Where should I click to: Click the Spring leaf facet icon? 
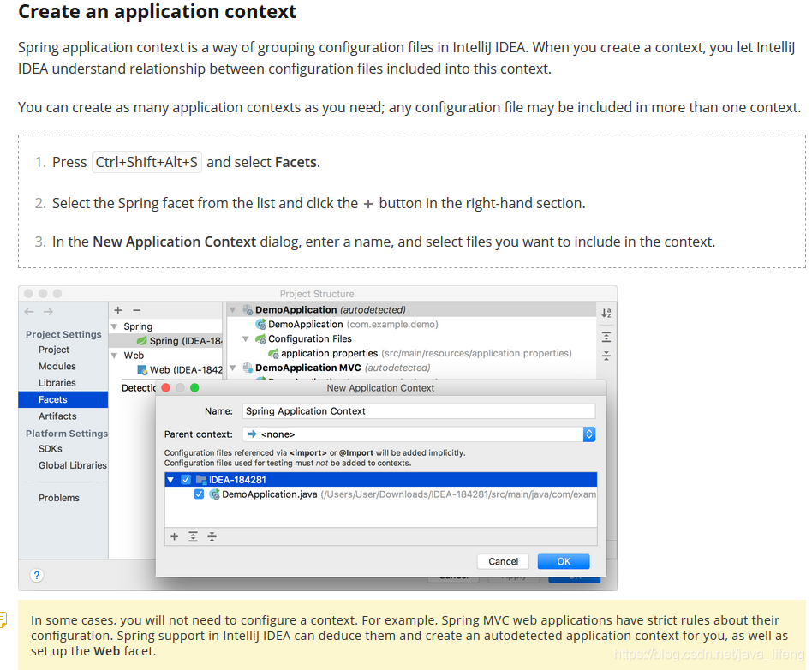pos(141,340)
